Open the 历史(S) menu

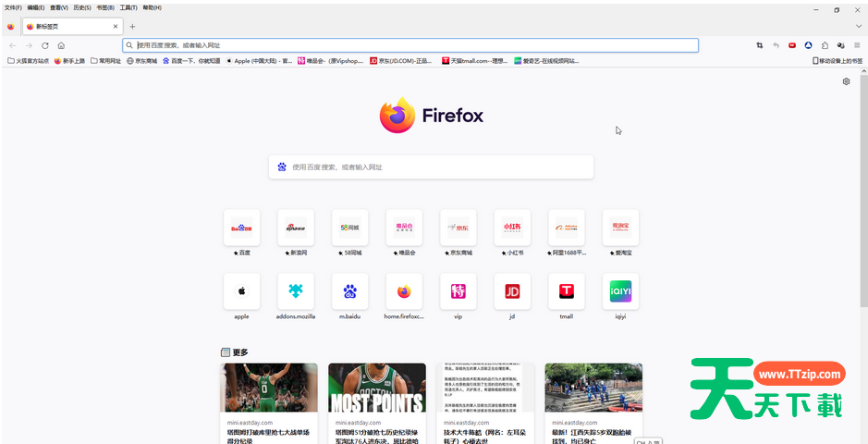[82, 7]
